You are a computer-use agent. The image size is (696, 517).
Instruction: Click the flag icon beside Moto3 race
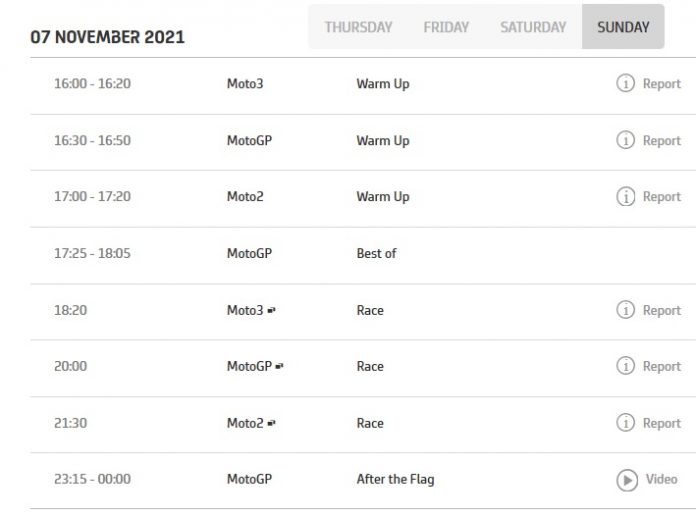pos(272,311)
